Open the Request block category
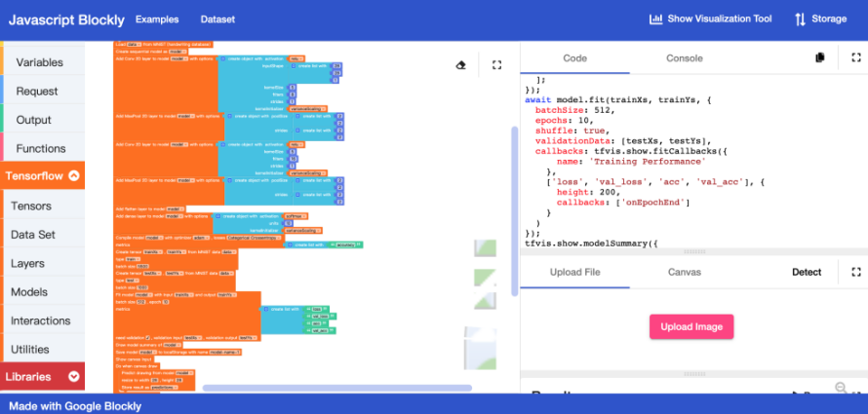This screenshot has height=414, width=868. (x=44, y=92)
